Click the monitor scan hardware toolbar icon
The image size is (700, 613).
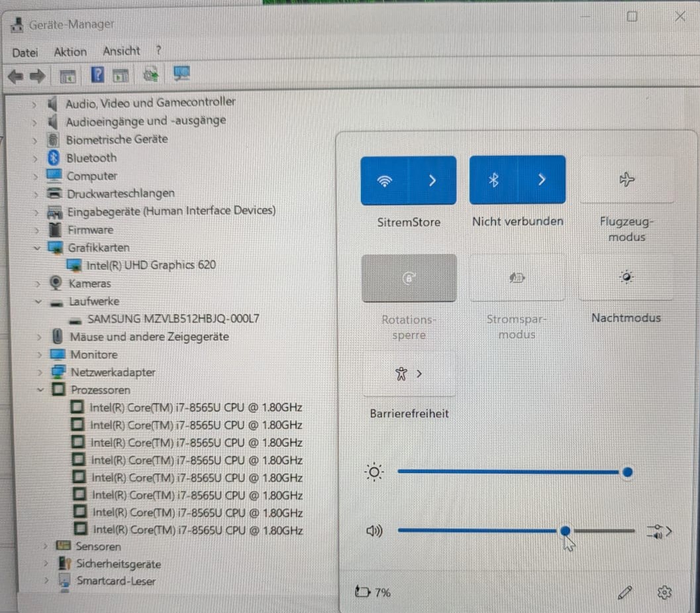tap(181, 74)
